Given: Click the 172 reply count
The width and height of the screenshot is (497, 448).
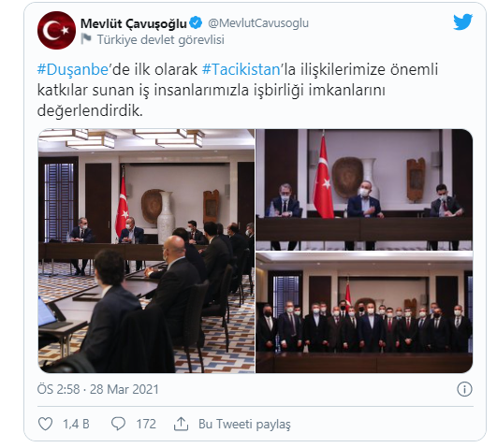Looking at the screenshot, I should click(x=146, y=424).
